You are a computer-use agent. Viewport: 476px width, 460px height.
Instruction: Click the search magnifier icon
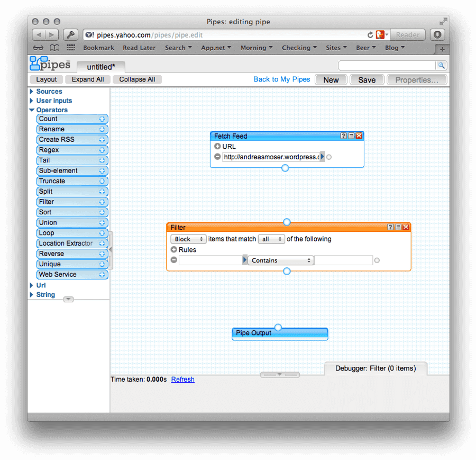[x=442, y=65]
